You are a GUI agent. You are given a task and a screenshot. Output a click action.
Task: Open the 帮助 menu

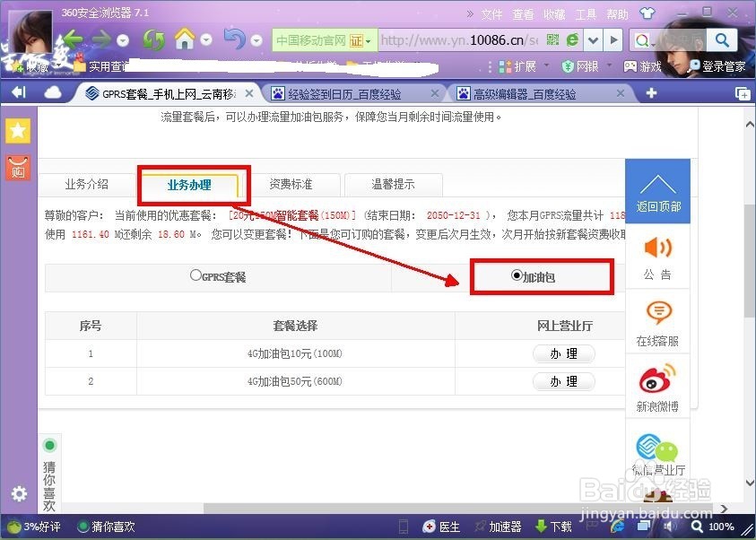[617, 14]
